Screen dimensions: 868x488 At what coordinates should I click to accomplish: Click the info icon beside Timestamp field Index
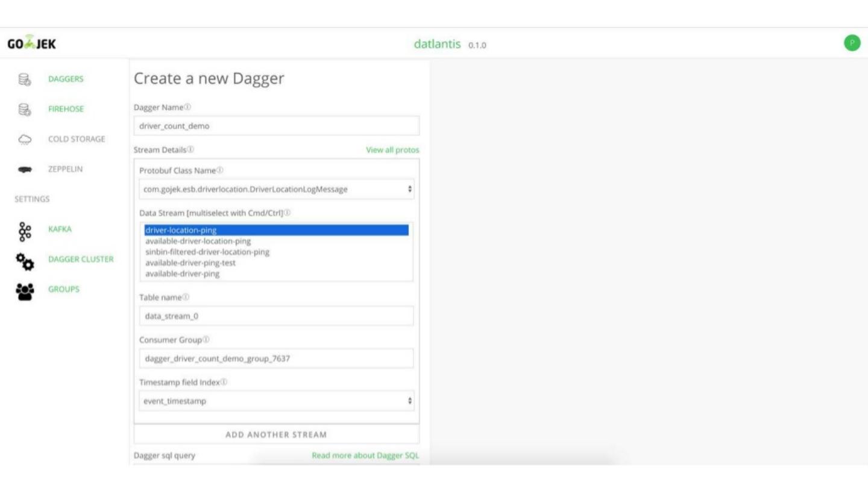[224, 382]
